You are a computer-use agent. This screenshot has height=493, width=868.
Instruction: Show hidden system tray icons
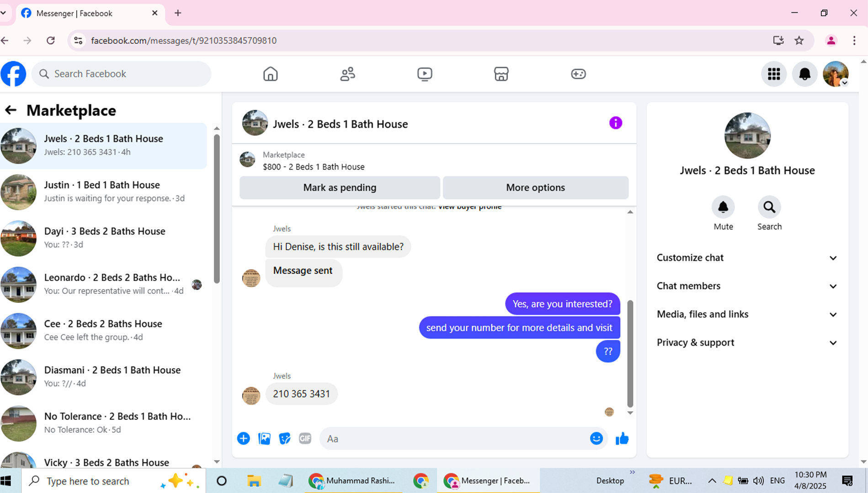(712, 481)
